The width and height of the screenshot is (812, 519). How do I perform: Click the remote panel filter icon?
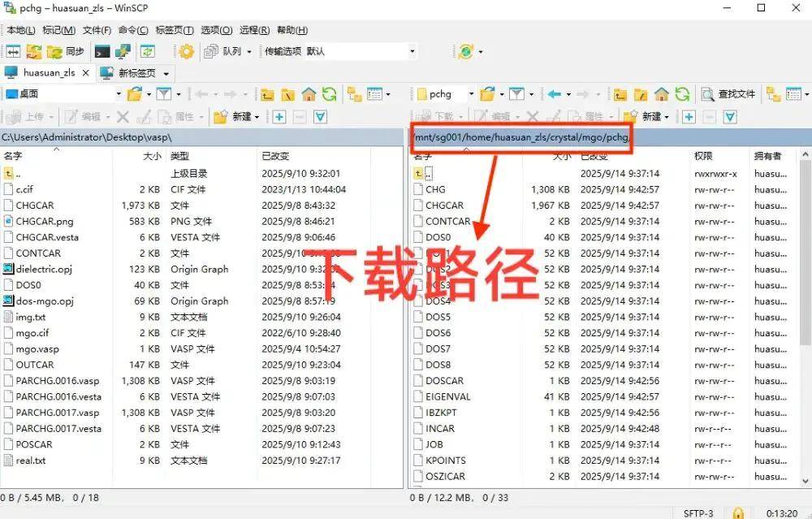pos(516,93)
